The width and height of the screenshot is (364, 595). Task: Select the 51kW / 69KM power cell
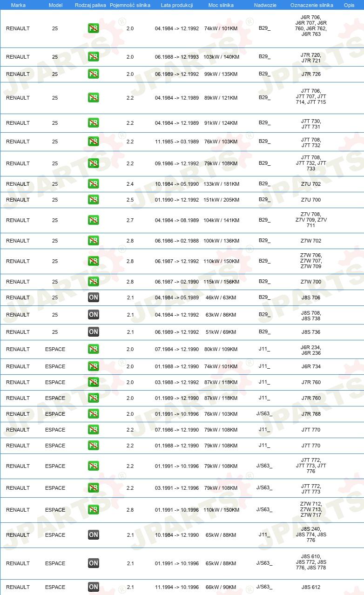pyautogui.click(x=222, y=332)
